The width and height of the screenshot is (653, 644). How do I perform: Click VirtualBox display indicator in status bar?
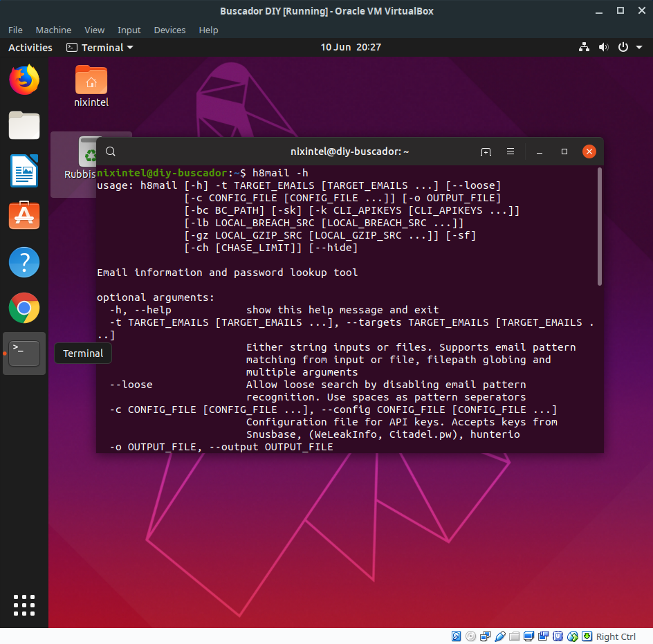(529, 636)
